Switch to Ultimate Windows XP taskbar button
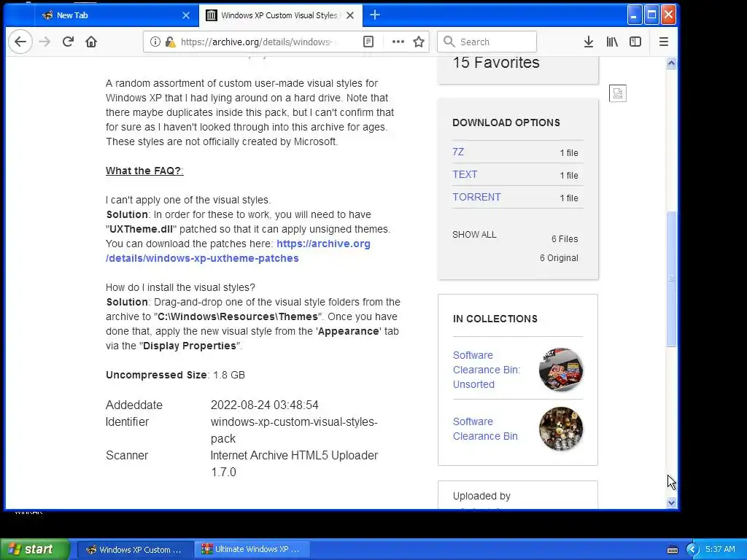This screenshot has width=747, height=560. [x=252, y=550]
